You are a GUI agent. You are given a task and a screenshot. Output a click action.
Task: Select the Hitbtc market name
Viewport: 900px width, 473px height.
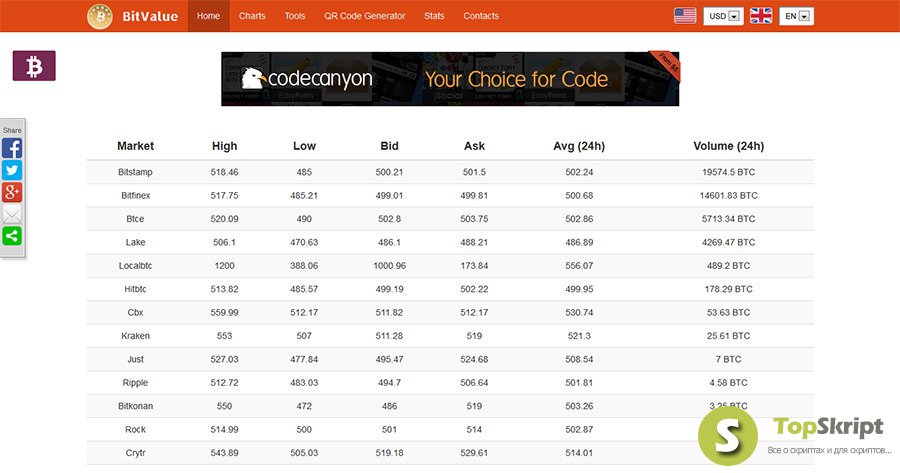135,289
